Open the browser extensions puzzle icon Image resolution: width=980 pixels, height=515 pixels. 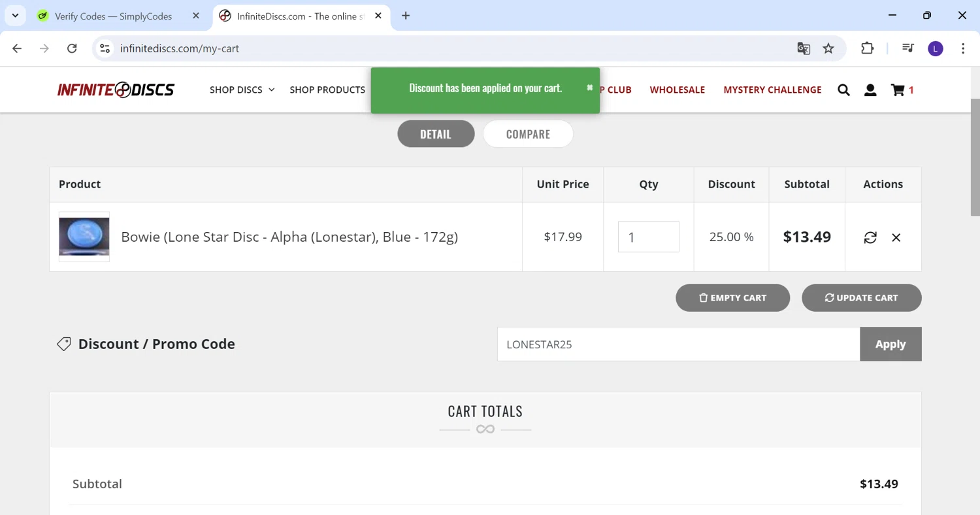867,48
